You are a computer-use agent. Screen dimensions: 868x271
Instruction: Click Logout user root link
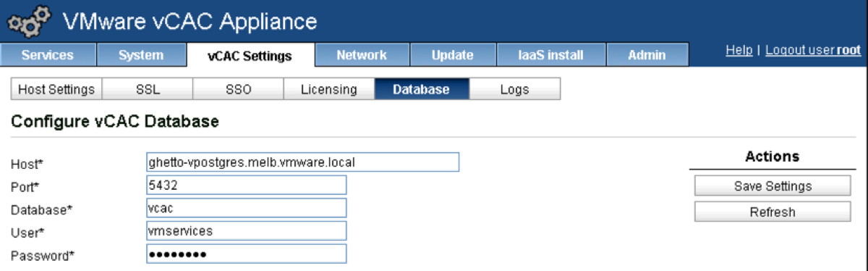pyautogui.click(x=813, y=50)
